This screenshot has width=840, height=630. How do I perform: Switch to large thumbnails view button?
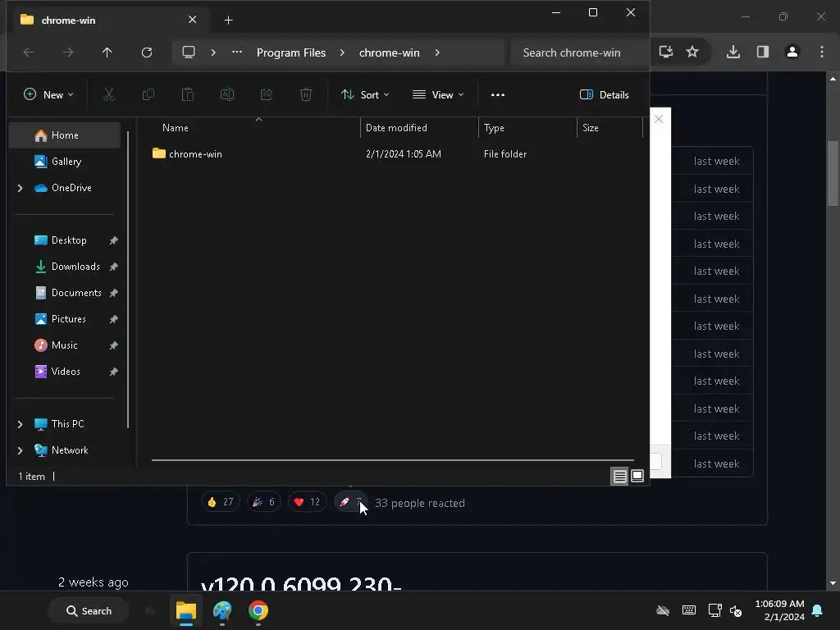tap(637, 476)
